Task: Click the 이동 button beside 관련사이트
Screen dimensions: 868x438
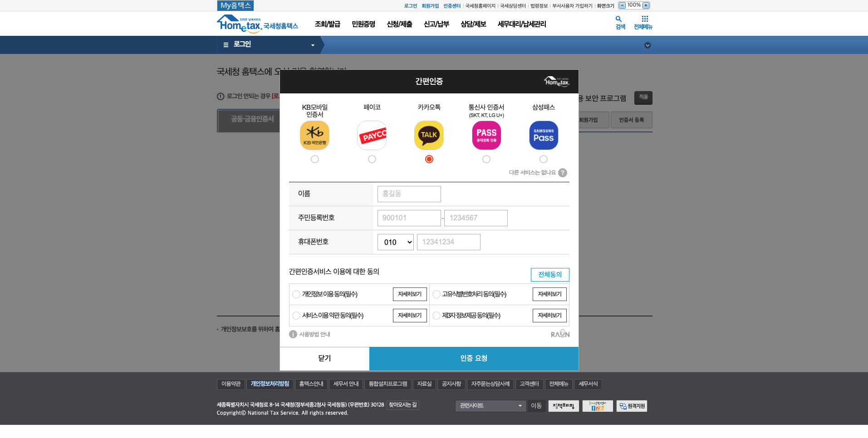Action: [x=536, y=406]
